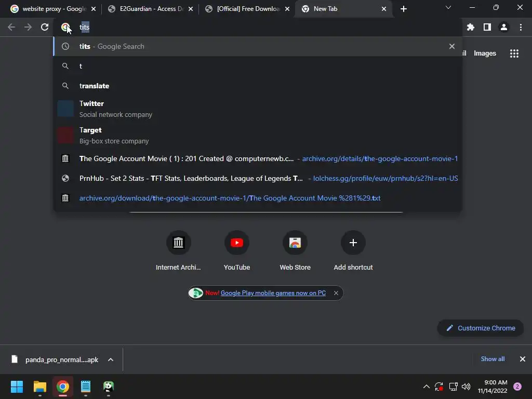Open the Google apps grid

click(514, 54)
